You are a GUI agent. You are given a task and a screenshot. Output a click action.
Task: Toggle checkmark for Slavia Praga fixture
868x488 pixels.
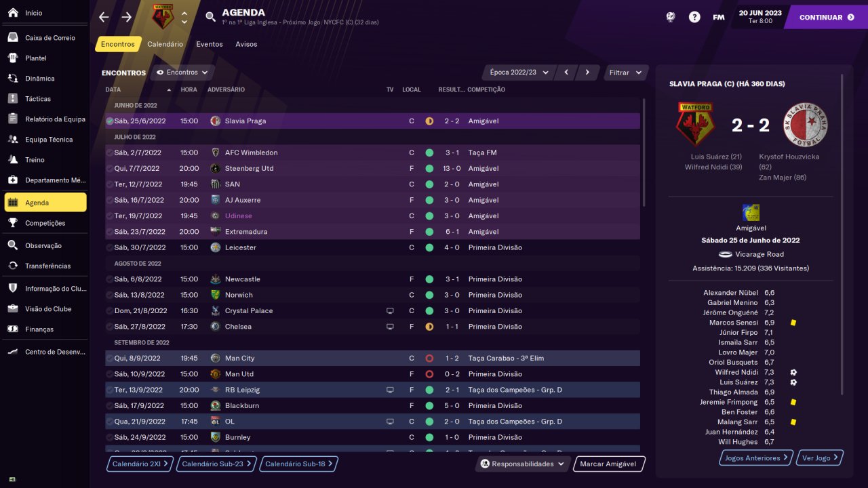110,121
